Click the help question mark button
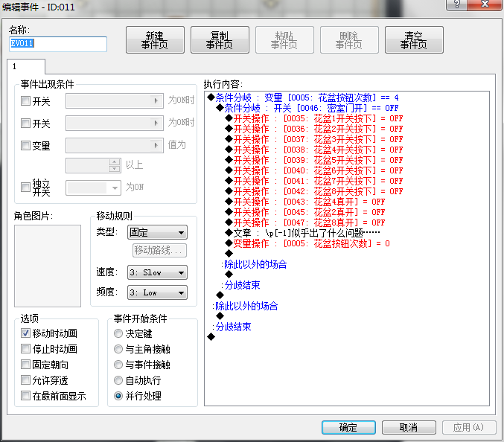 pos(457,4)
